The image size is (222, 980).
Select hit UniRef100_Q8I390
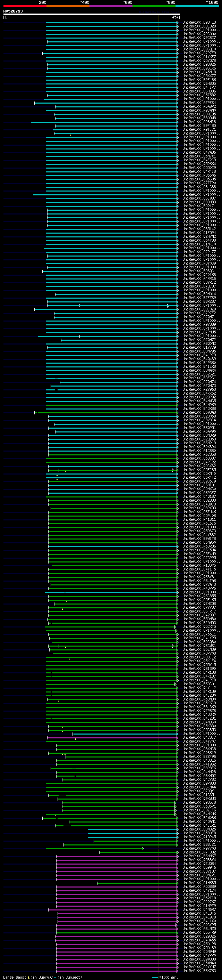tap(199, 669)
